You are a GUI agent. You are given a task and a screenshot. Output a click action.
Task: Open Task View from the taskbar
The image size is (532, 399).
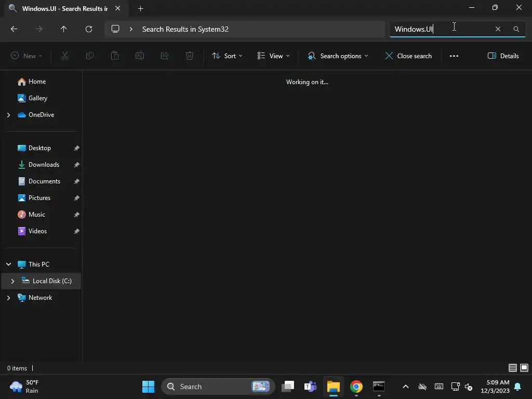288,387
